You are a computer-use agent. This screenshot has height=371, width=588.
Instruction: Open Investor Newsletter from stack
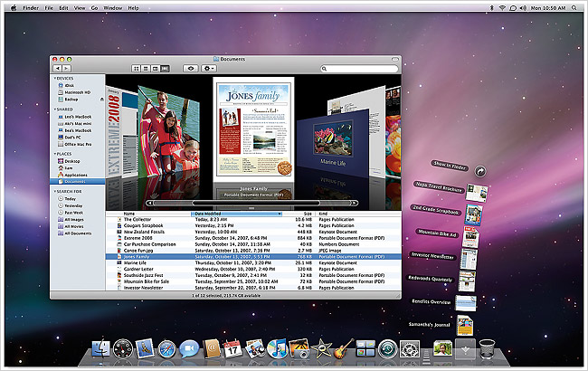(x=469, y=259)
